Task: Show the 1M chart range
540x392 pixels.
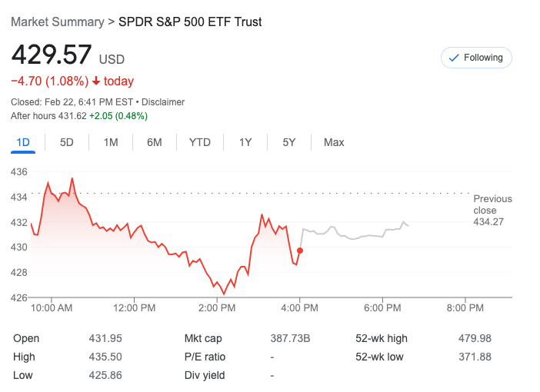Action: (x=111, y=142)
